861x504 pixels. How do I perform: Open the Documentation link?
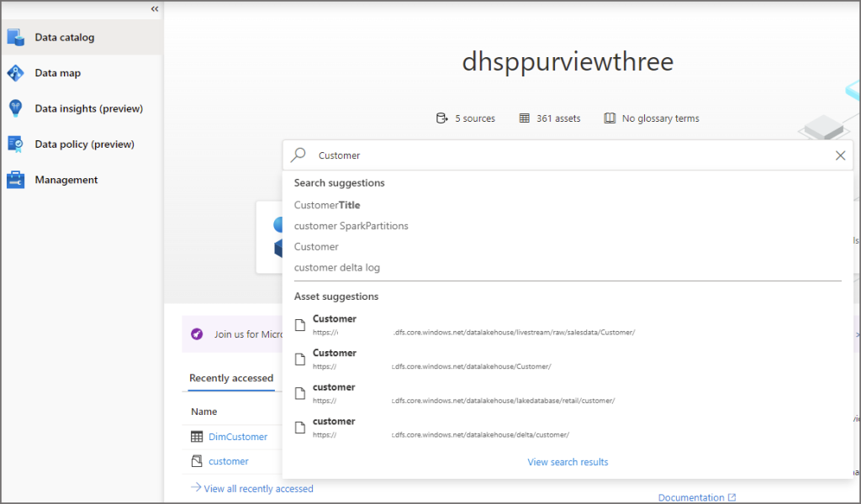691,497
